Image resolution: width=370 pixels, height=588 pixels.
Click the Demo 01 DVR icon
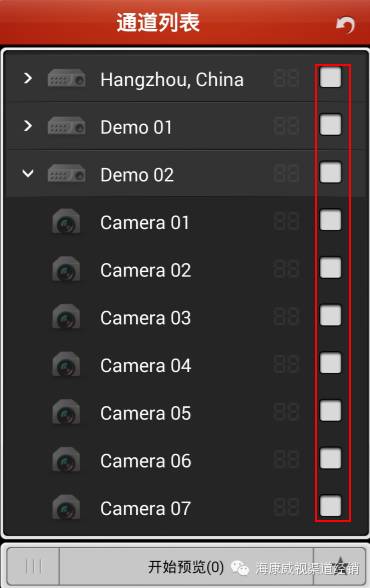(66, 126)
